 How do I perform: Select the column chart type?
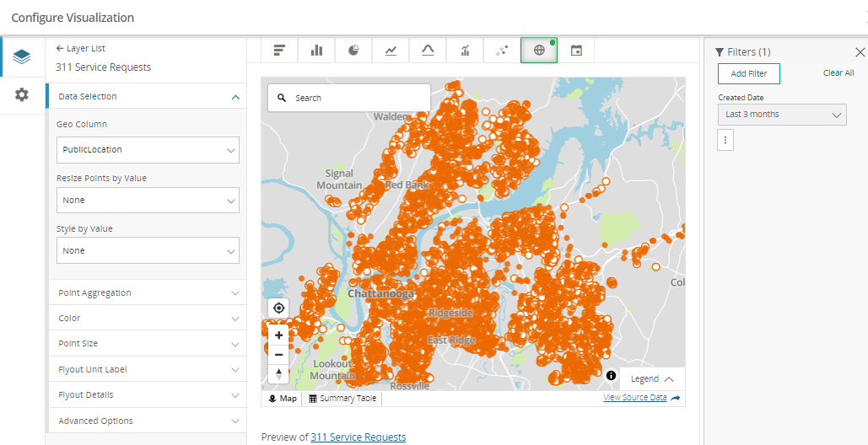[316, 51]
